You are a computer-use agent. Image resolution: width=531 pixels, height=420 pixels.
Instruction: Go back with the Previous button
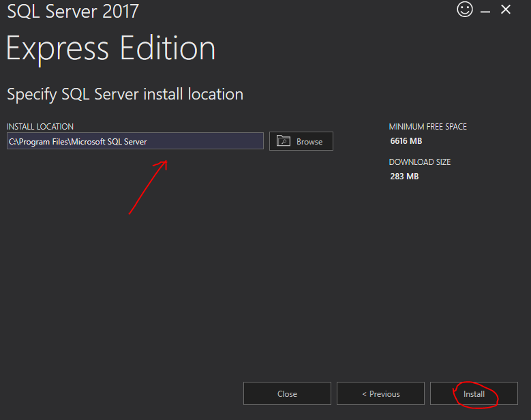[x=380, y=393]
